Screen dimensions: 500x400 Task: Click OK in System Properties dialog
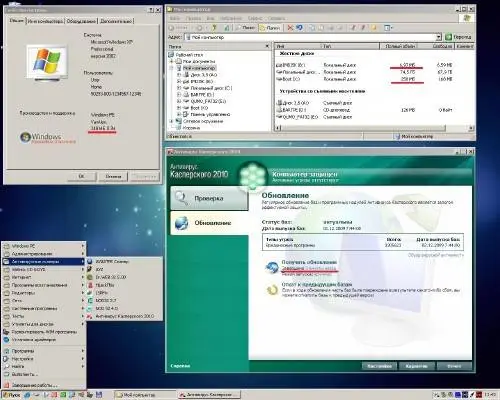[82, 176]
